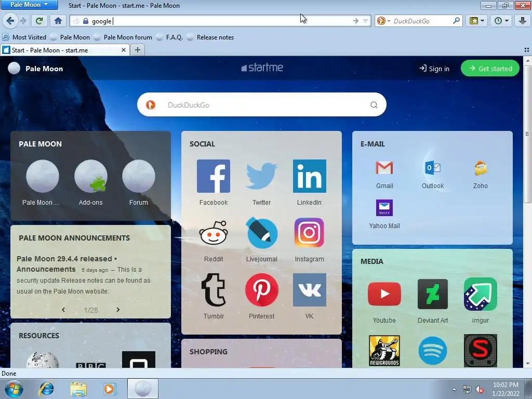This screenshot has height=399, width=532.
Task: Open Windows Explorer folder from taskbar
Action: point(78,389)
